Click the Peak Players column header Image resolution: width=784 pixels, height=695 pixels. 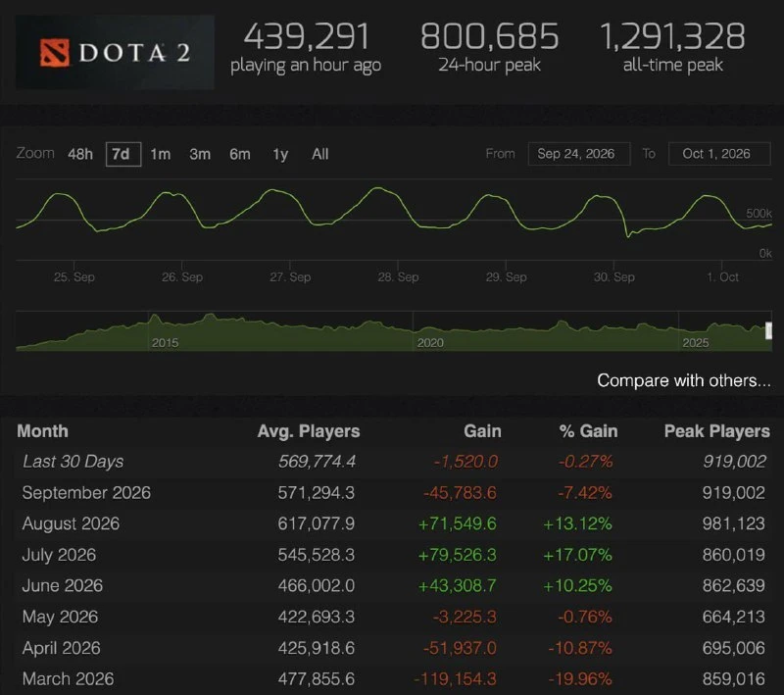pyautogui.click(x=717, y=431)
